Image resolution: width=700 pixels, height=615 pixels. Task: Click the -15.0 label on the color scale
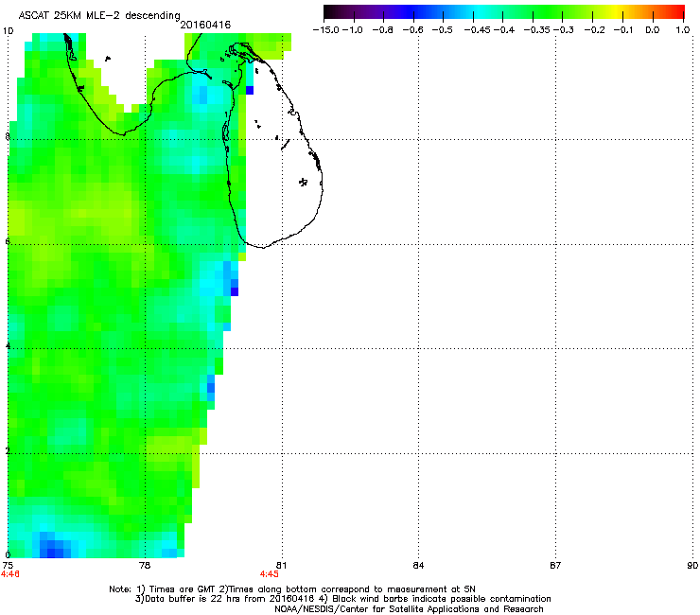pos(326,30)
